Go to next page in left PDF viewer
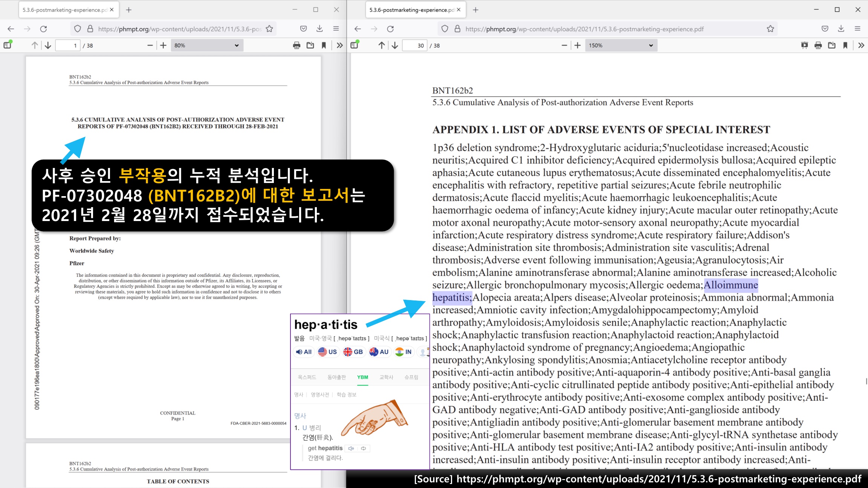The height and width of the screenshot is (488, 868). 48,45
